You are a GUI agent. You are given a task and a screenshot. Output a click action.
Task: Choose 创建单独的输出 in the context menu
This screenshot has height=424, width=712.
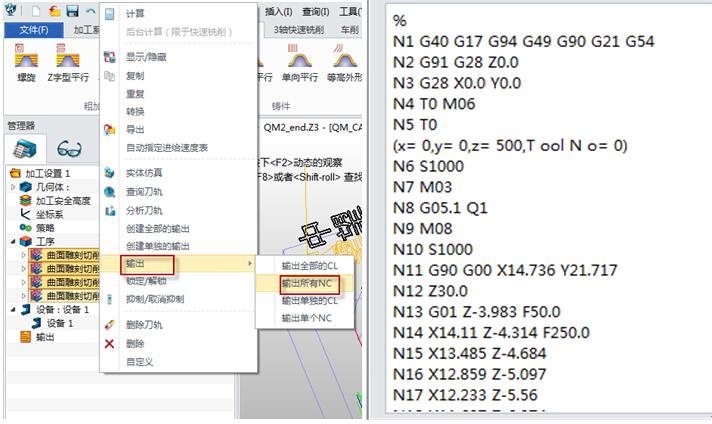click(x=158, y=247)
